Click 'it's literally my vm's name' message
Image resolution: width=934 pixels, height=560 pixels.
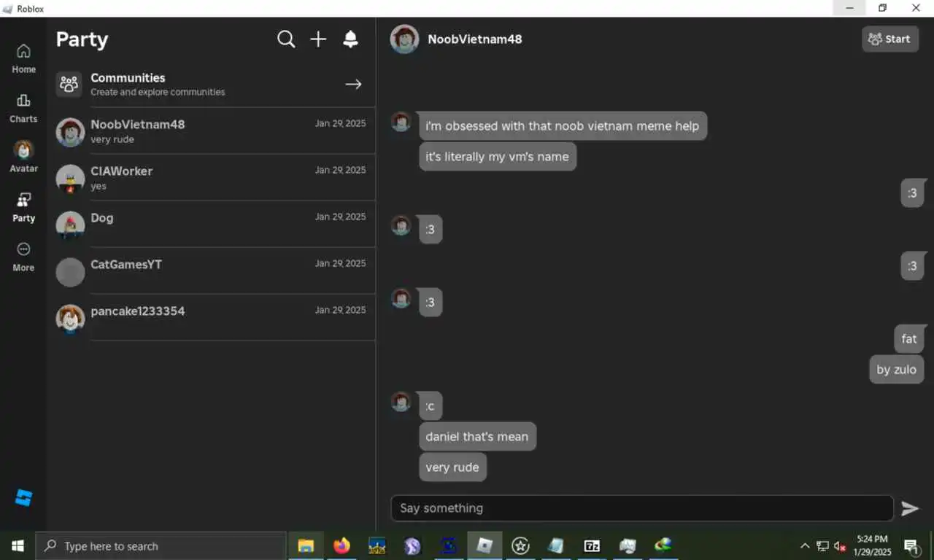click(x=498, y=157)
